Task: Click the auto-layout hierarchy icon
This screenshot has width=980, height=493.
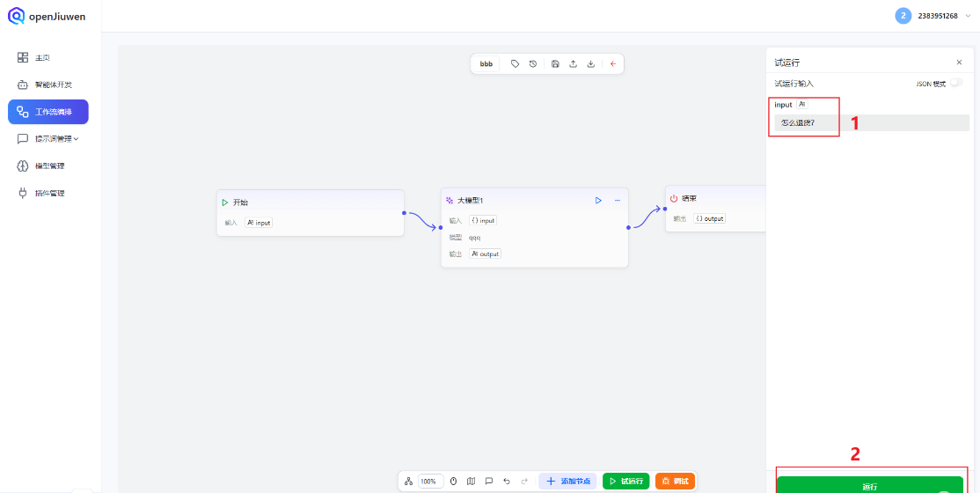Action: click(x=409, y=481)
